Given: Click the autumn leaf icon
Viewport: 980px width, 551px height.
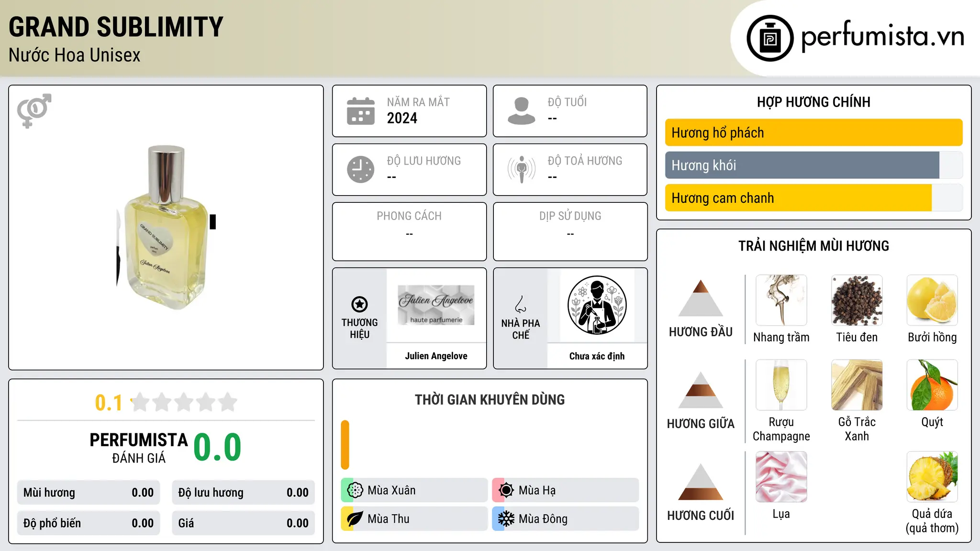Looking at the screenshot, I should pos(355,519).
